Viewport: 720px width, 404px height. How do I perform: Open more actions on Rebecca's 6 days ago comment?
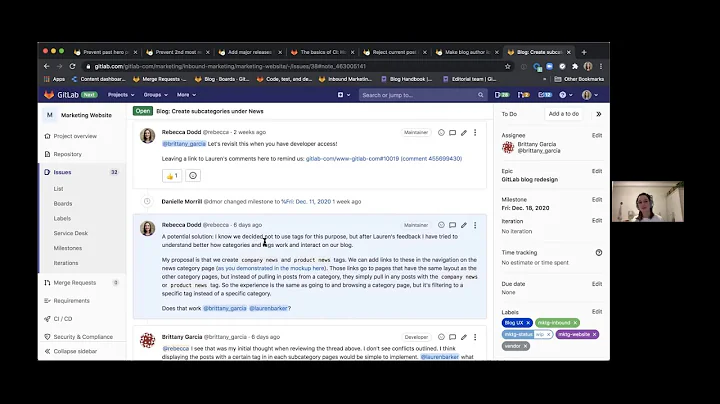[475, 225]
